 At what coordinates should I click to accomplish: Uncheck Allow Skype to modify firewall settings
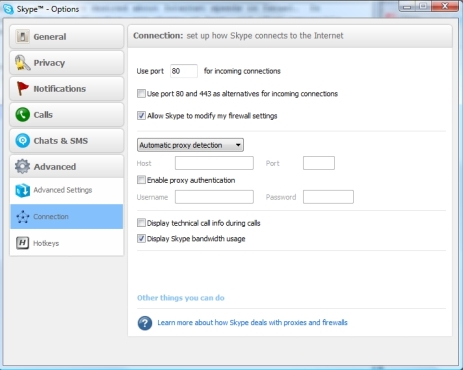[x=141, y=116]
